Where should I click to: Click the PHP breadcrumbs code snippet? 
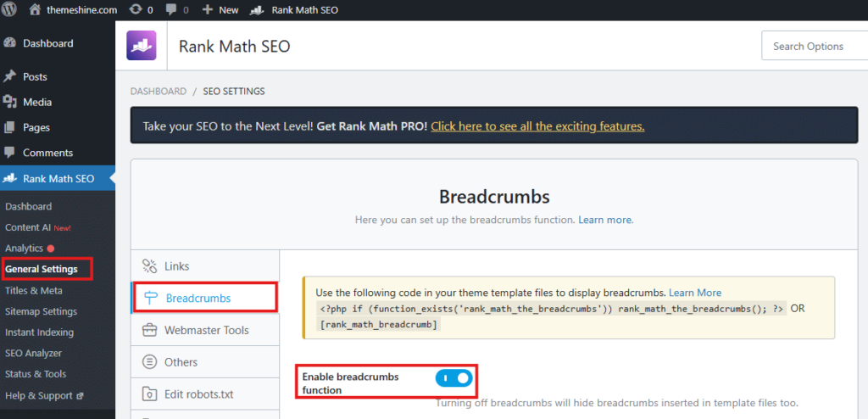tap(551, 309)
